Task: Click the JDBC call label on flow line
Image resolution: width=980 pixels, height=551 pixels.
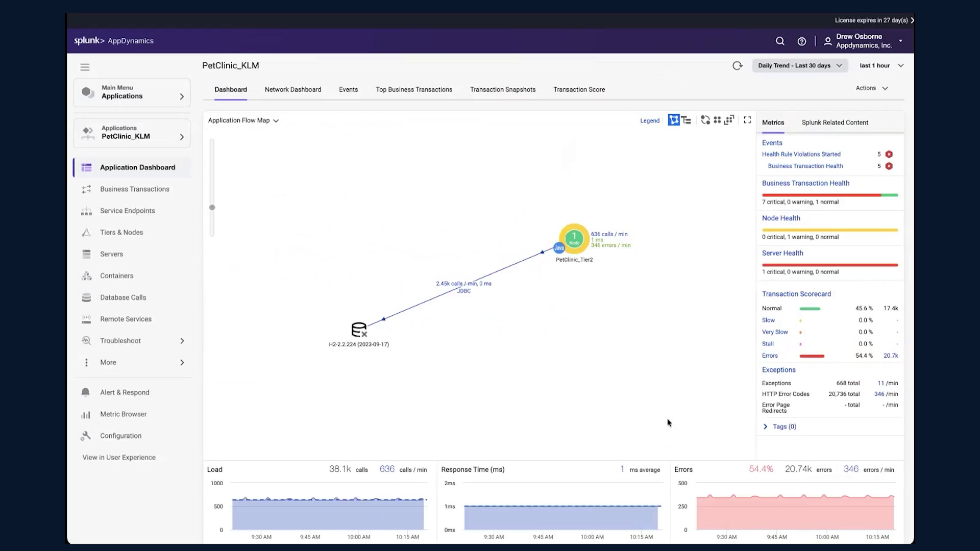Action: coord(464,291)
